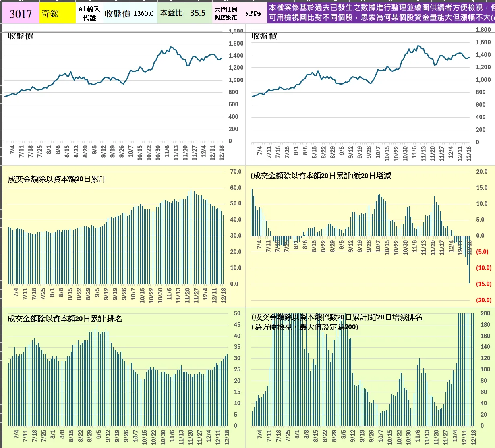Image resolution: width=495 pixels, height=448 pixels.
Task: Click the 70.0 axis label on 20日累計 chart
Action: point(236,172)
